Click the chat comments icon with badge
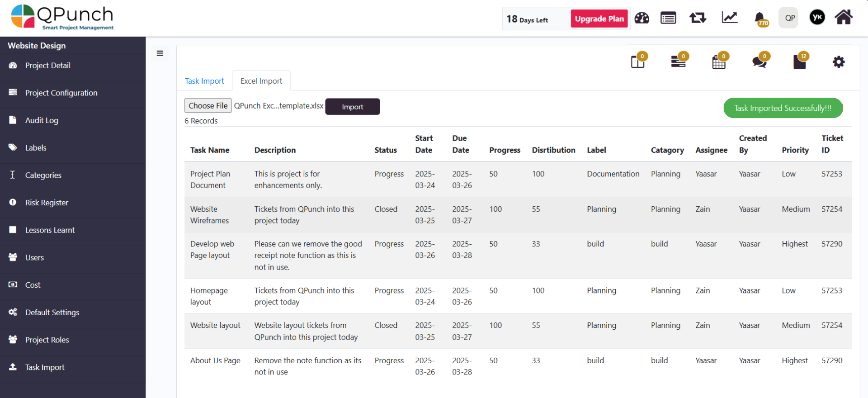Screen dimensions: 868x398 pos(759,62)
